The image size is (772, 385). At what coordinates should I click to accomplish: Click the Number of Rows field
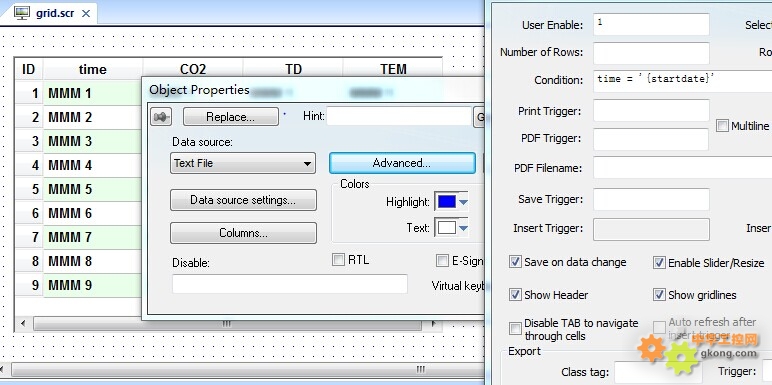(x=651, y=53)
